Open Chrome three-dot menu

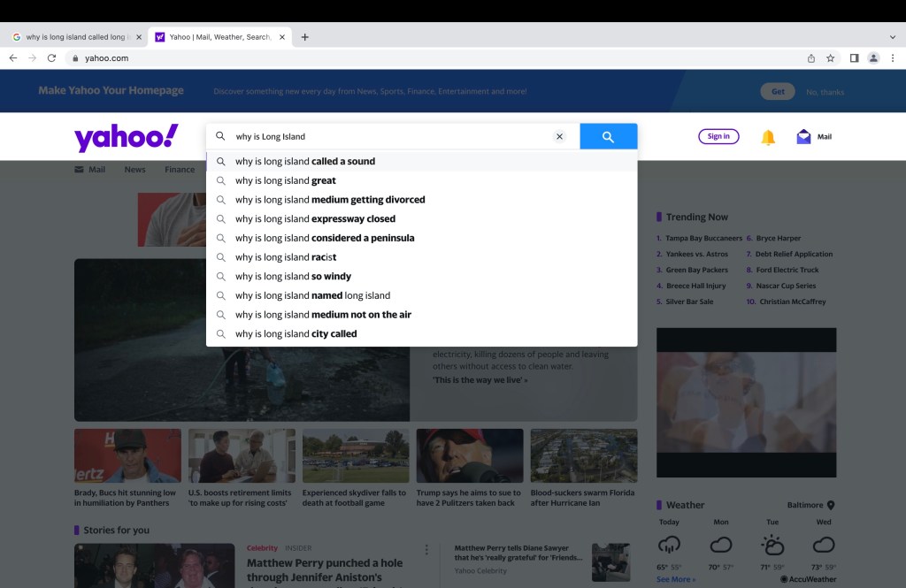pyautogui.click(x=893, y=58)
